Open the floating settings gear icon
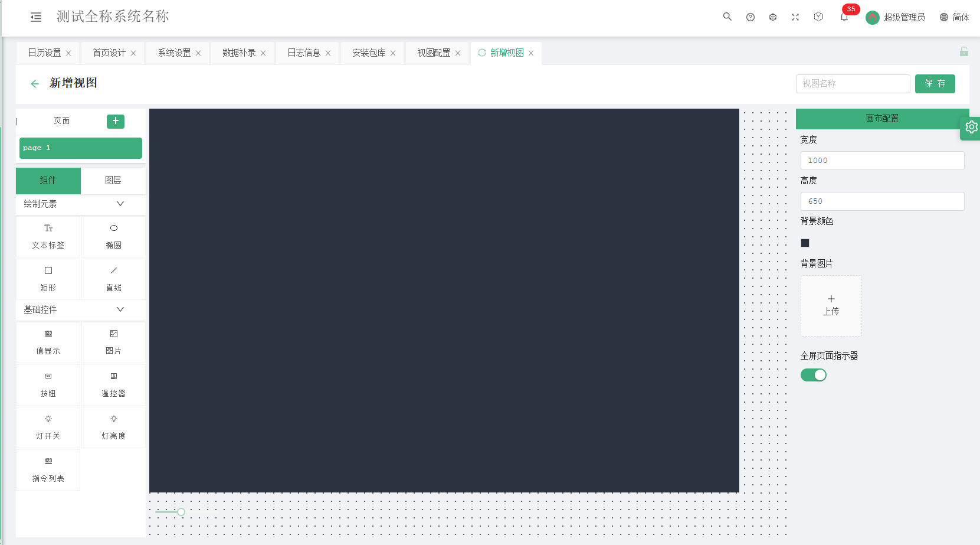The image size is (980, 545). coord(971,127)
